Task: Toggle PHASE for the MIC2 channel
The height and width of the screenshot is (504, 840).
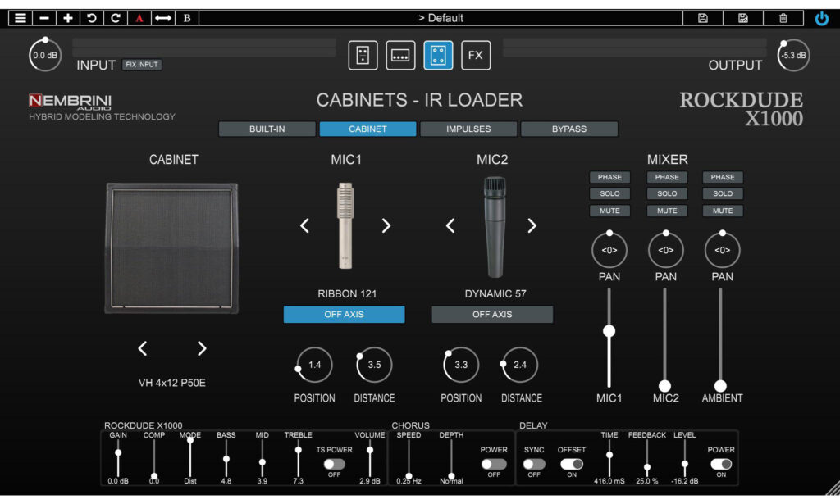Action: [x=667, y=177]
